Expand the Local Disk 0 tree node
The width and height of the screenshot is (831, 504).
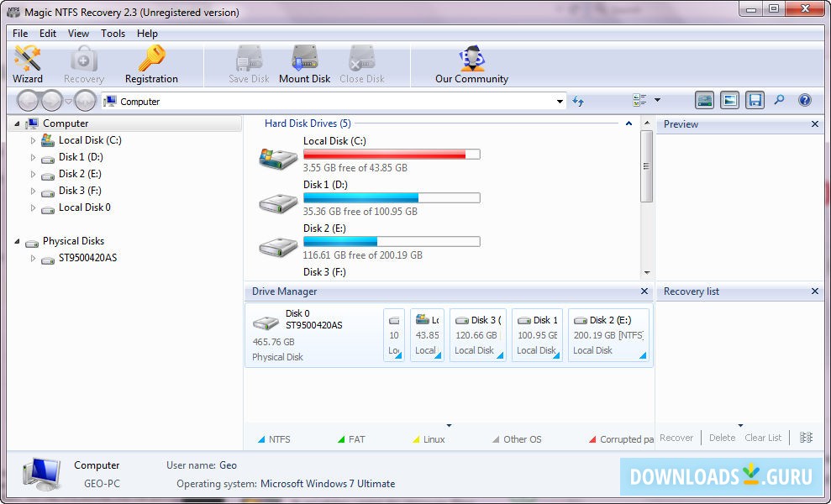33,207
